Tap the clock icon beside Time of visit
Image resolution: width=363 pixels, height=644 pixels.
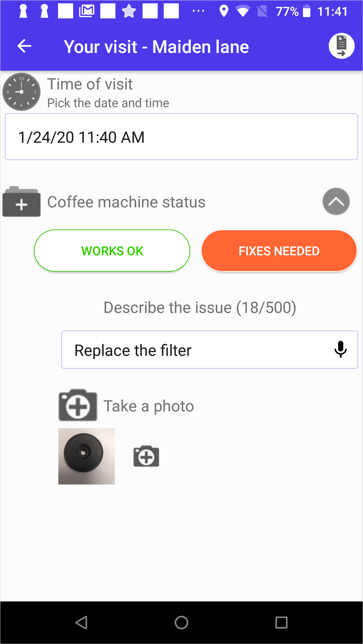point(21,92)
